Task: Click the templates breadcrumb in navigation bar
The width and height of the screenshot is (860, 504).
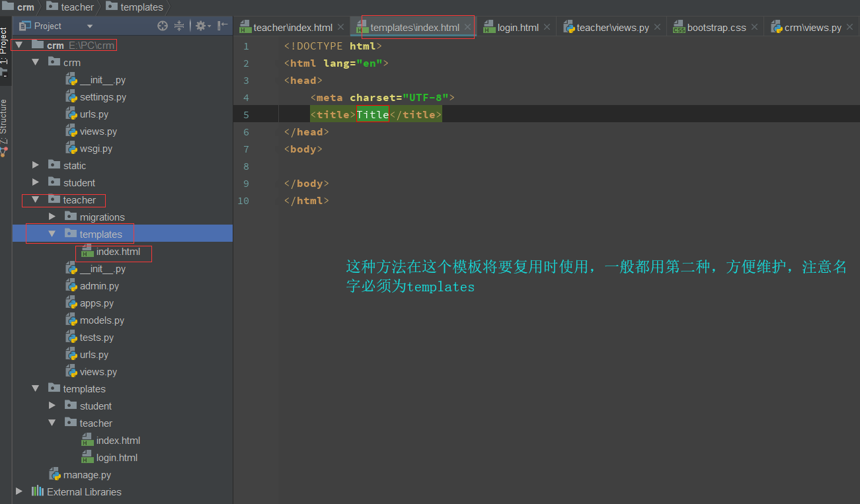Action: tap(135, 7)
